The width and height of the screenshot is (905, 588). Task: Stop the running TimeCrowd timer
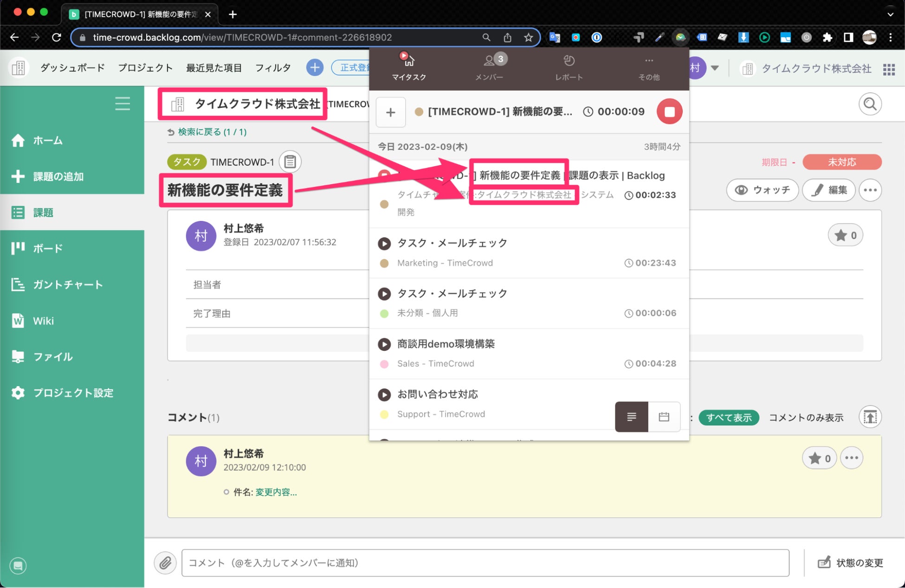[x=669, y=111]
